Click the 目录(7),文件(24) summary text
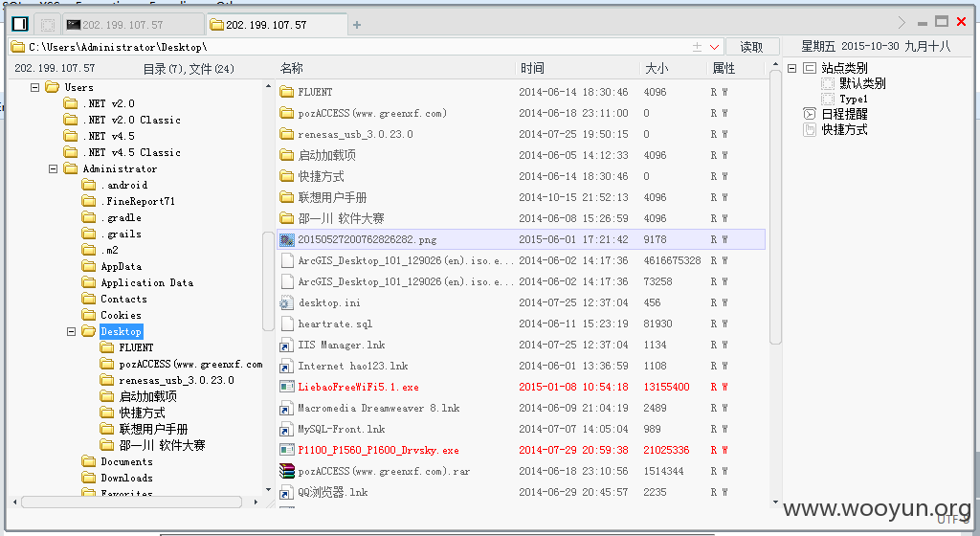The width and height of the screenshot is (980, 536). point(189,69)
